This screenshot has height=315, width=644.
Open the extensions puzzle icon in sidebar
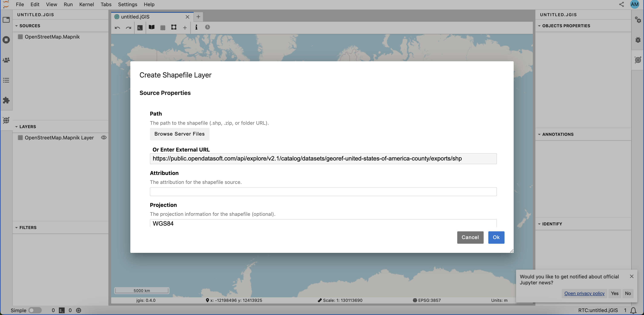(6, 100)
